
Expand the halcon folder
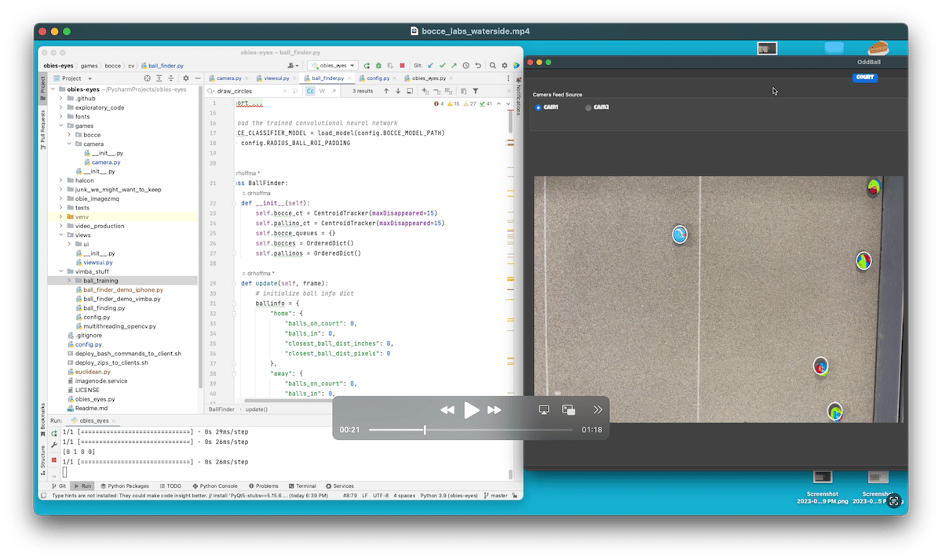[60, 180]
